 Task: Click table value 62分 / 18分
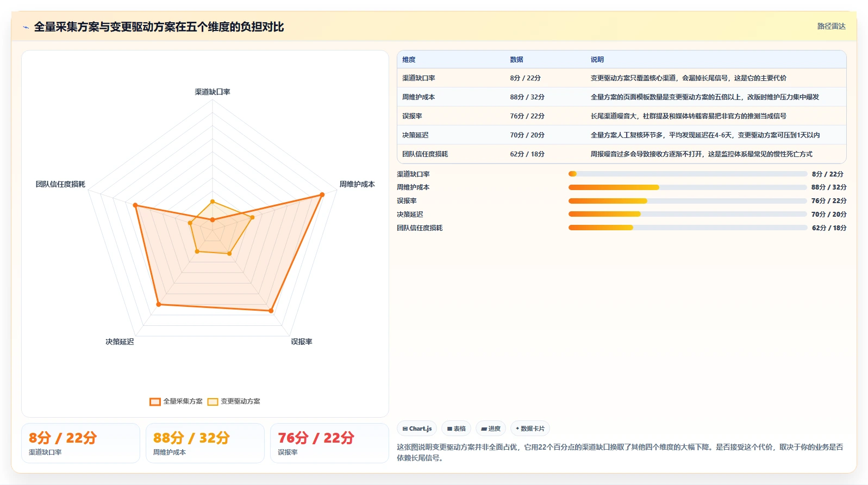point(527,154)
